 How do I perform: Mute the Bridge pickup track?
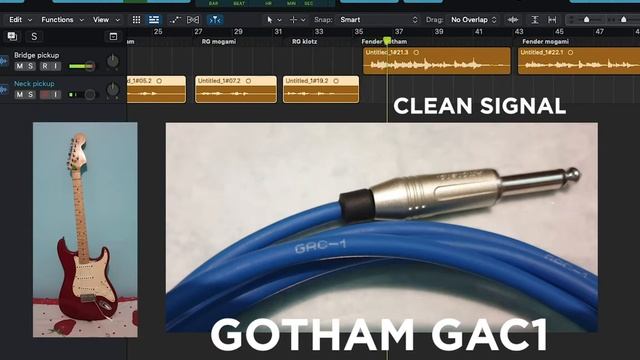click(x=20, y=66)
